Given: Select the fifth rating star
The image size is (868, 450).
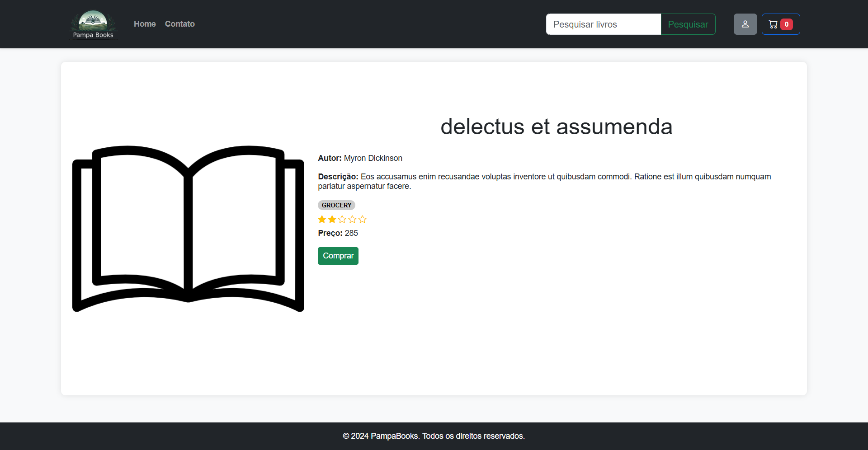Looking at the screenshot, I should point(363,219).
